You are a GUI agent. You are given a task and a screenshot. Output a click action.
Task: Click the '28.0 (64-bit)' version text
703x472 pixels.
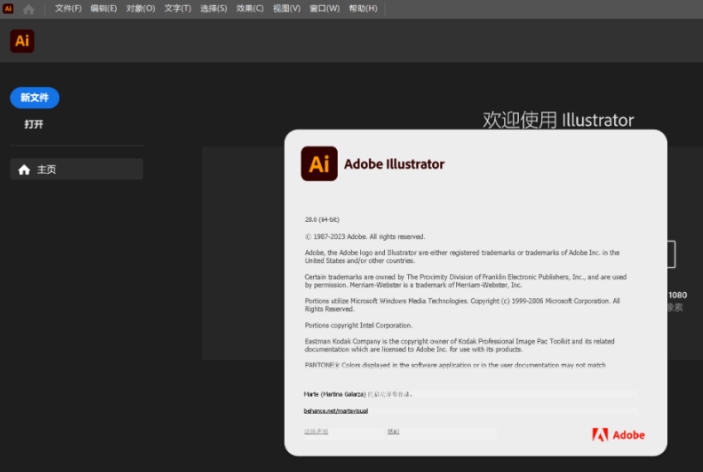coord(322,220)
